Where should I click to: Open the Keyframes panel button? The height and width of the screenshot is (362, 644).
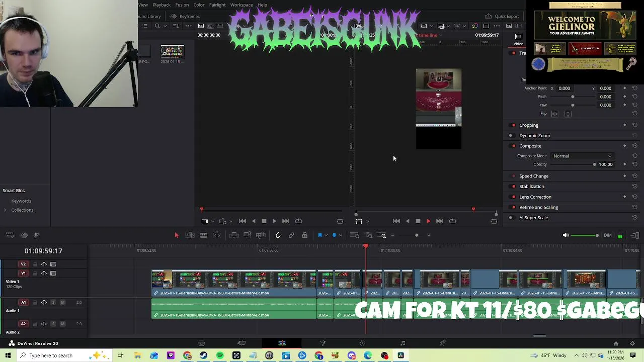(x=185, y=17)
